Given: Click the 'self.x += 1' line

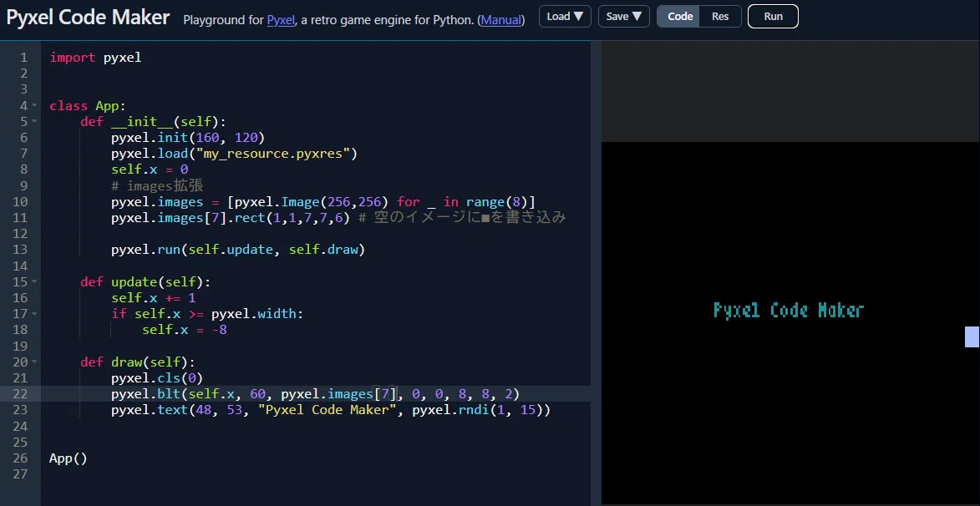Looking at the screenshot, I should [x=154, y=298].
